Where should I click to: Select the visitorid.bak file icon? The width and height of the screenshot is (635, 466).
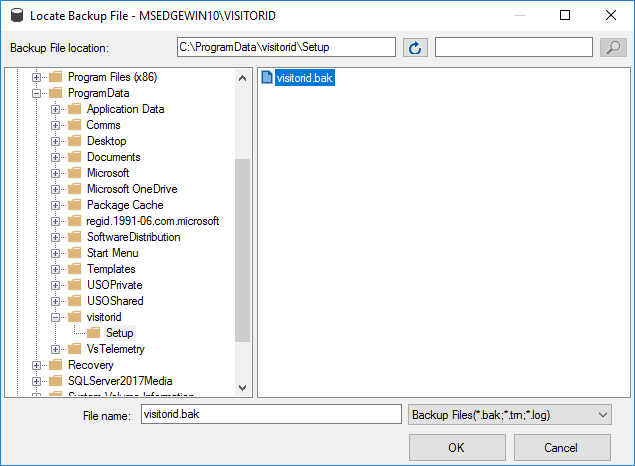pyautogui.click(x=267, y=77)
